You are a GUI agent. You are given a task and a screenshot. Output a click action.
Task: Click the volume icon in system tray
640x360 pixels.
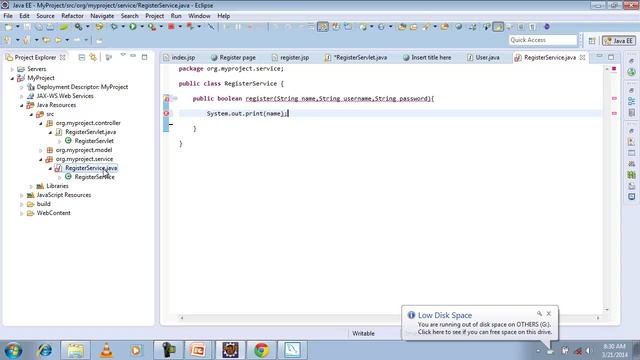[588, 351]
